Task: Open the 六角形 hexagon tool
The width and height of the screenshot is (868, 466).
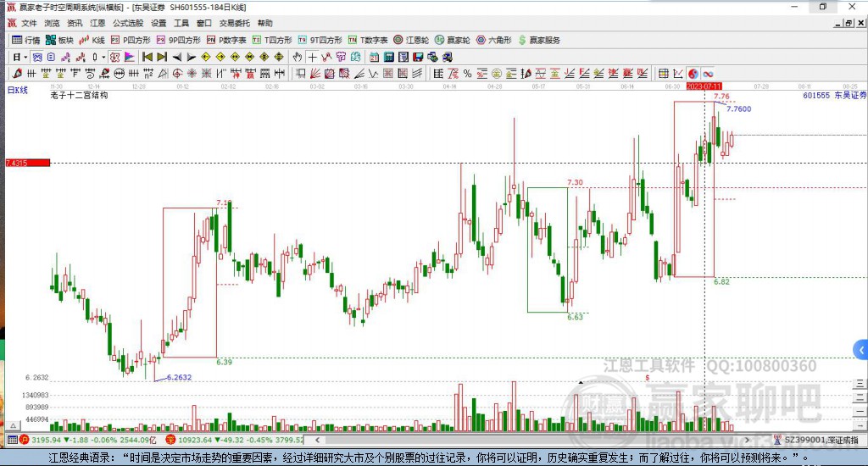Action: pos(494,40)
